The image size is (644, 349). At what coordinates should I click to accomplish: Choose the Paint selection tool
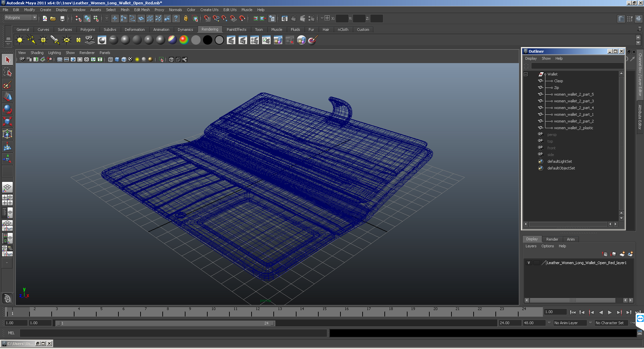[7, 84]
